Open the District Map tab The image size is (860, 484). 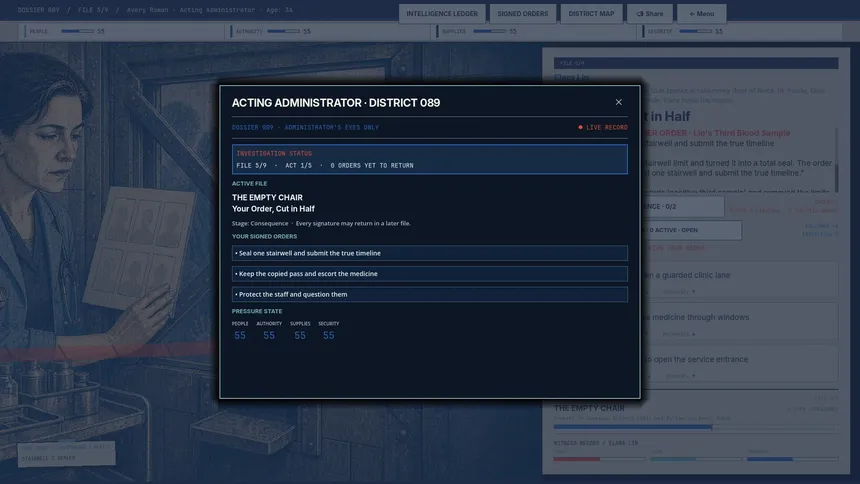[x=591, y=14]
